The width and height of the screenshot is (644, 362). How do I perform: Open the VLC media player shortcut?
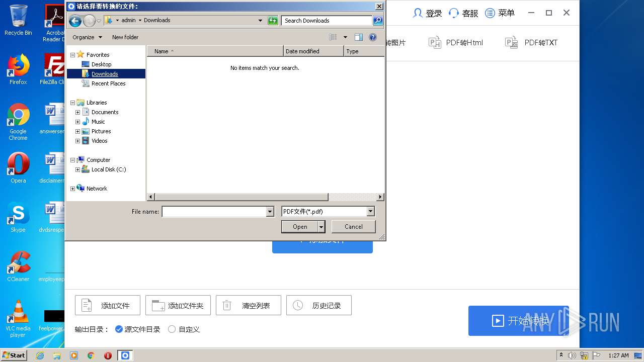click(x=18, y=318)
